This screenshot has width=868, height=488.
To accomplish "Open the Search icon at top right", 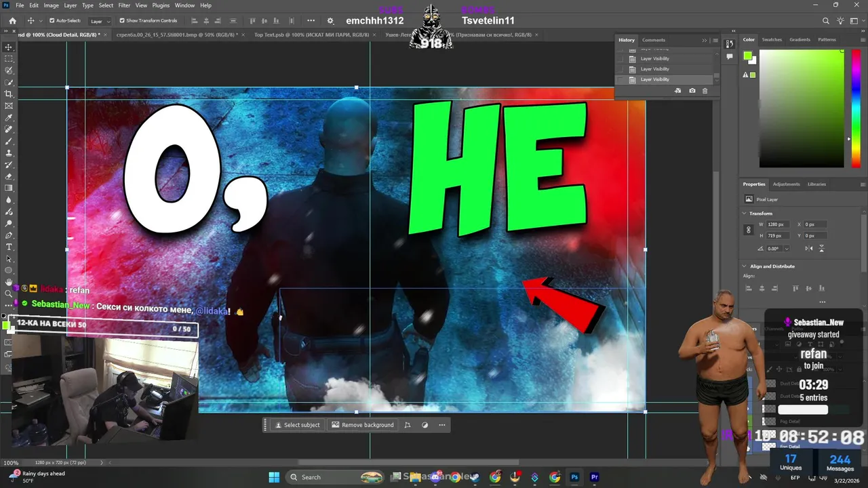I will coord(825,21).
